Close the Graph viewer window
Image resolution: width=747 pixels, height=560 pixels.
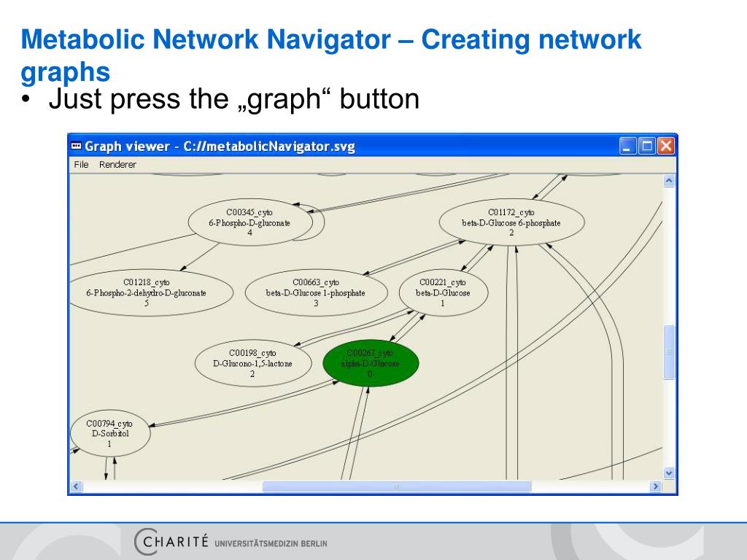tap(666, 146)
